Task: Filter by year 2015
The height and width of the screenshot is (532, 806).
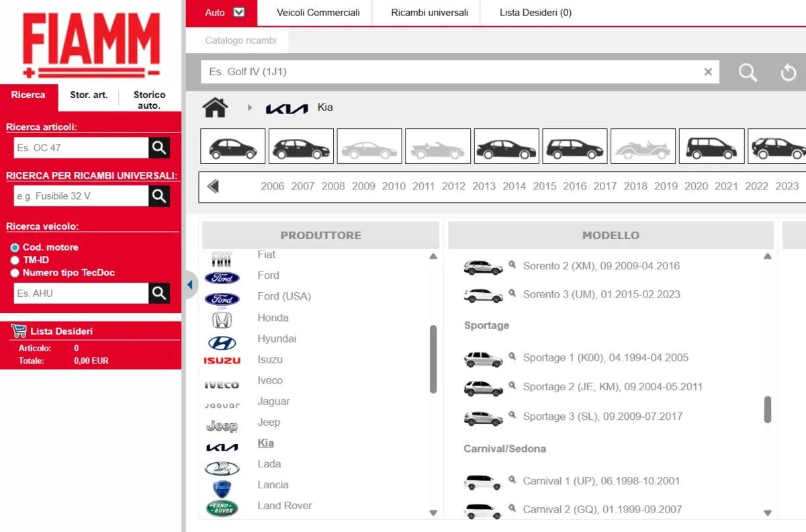Action: coord(545,186)
